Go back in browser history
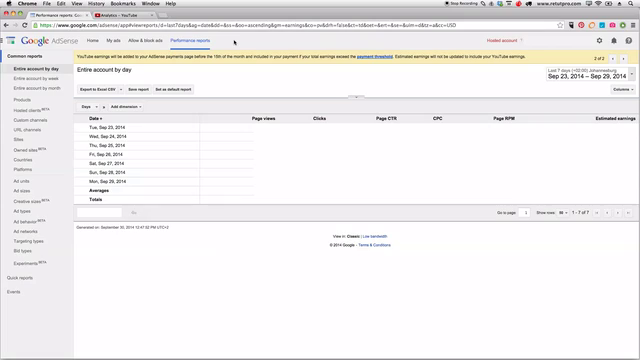The height and width of the screenshot is (360, 640). pyautogui.click(x=6, y=25)
